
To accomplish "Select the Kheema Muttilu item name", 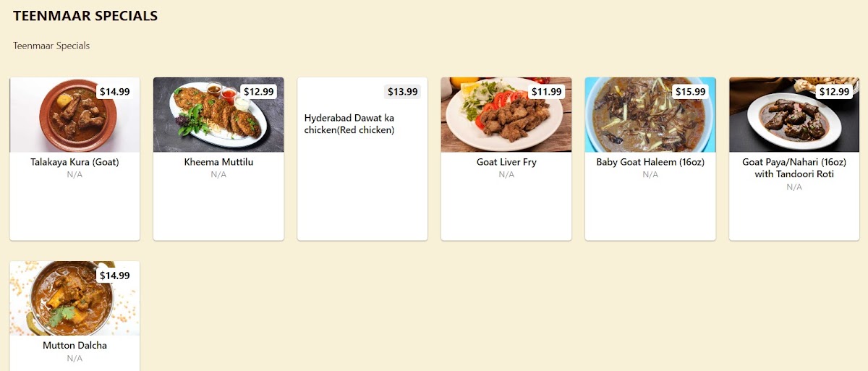I will coord(218,162).
